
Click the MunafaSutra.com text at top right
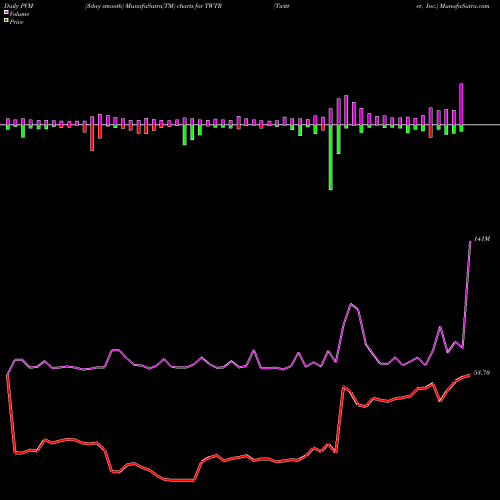(464, 6)
